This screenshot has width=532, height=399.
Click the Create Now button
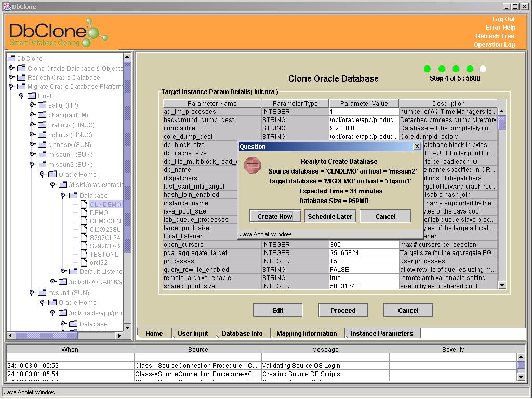tap(275, 216)
